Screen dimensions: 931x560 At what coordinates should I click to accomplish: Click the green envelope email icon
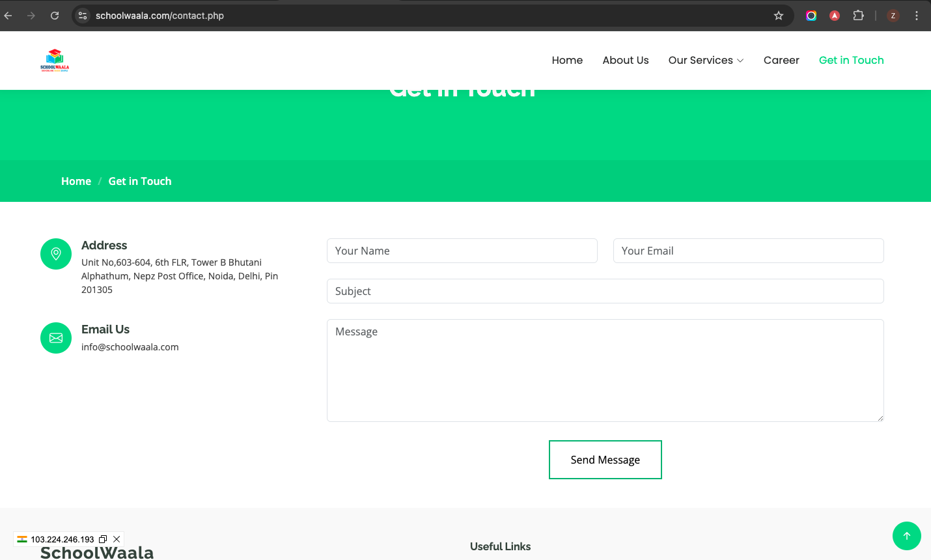[x=56, y=338]
